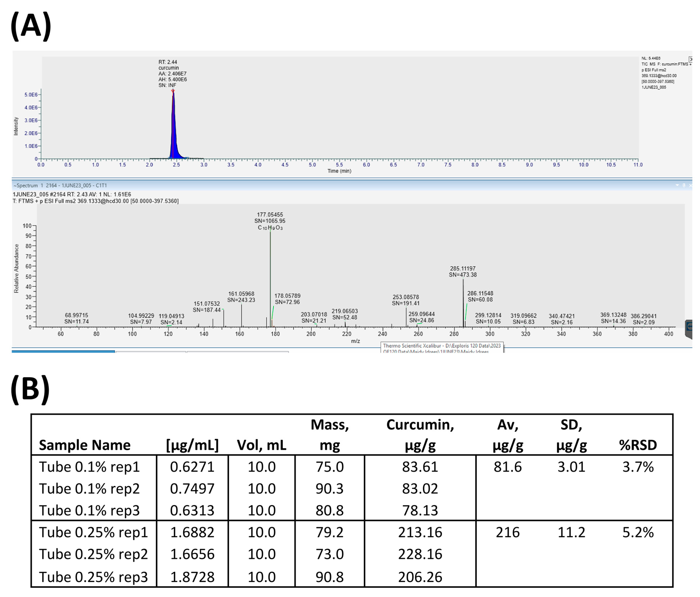Click the Time (min) axis title
The height and width of the screenshot is (597, 700).
[340, 171]
